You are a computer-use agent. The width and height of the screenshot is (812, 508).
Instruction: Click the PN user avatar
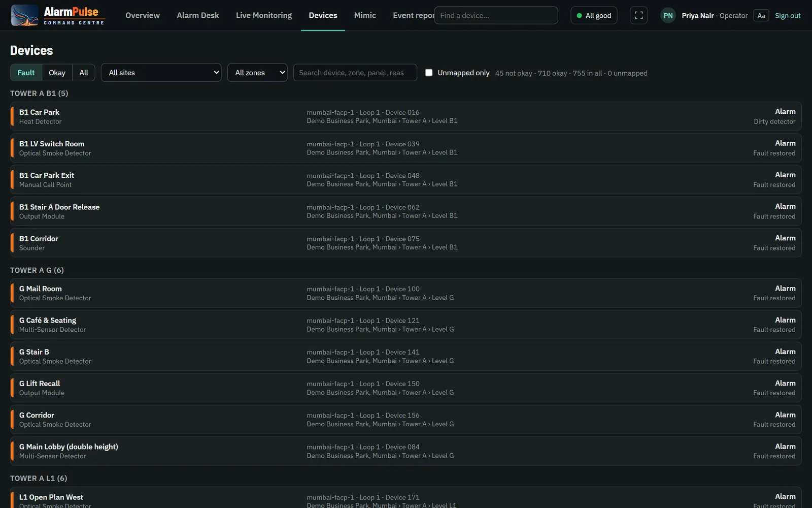click(x=668, y=16)
